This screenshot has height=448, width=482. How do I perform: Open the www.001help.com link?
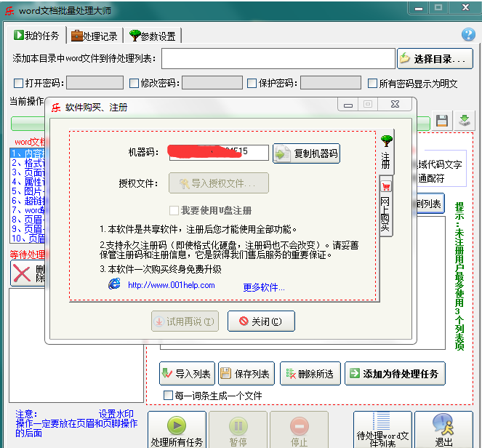pos(171,285)
